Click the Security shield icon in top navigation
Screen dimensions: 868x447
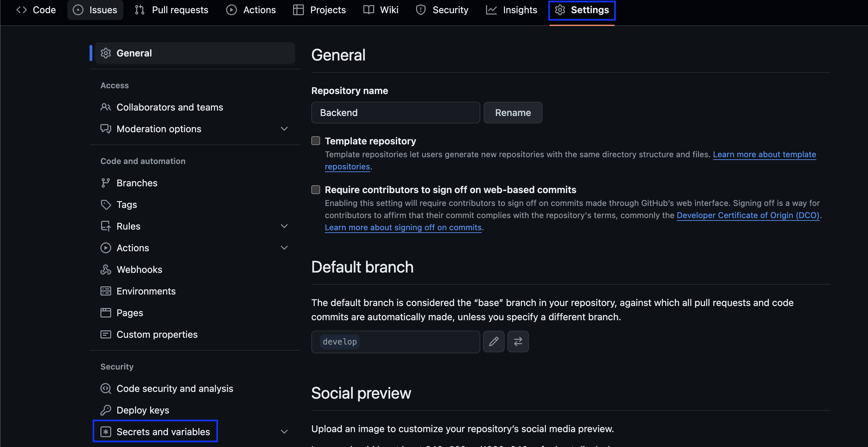tap(421, 10)
